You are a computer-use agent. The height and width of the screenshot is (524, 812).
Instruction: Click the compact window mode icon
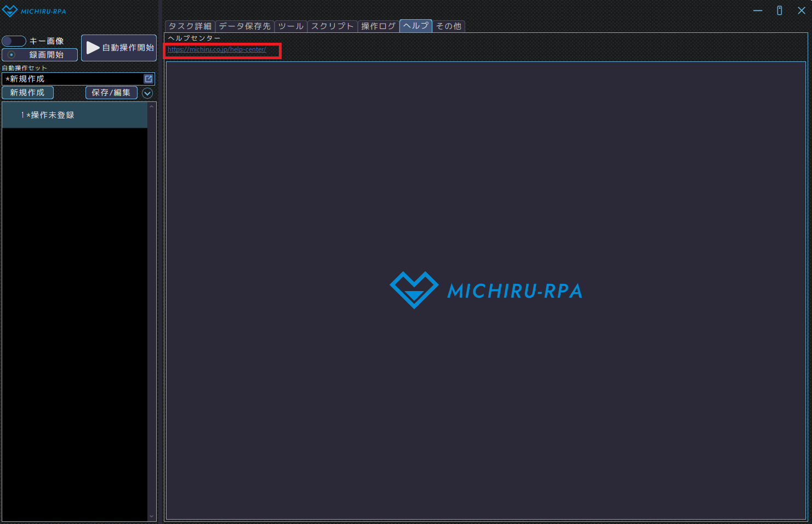click(x=779, y=10)
